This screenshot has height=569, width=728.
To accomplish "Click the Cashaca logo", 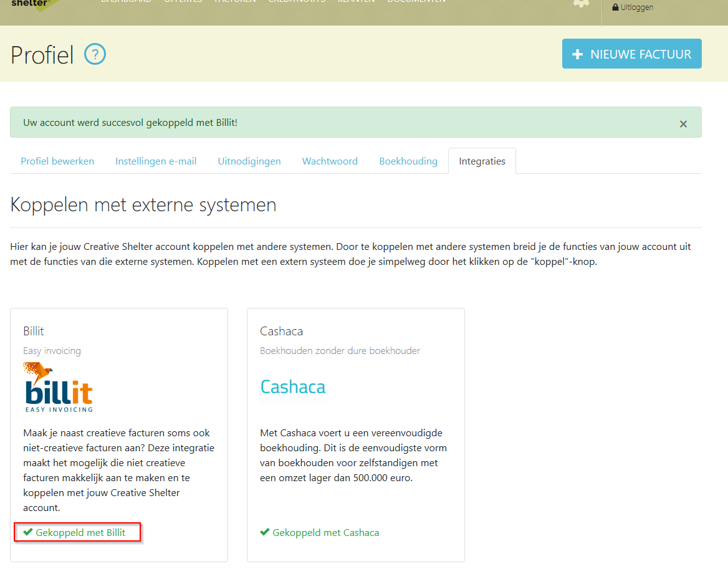I will (293, 386).
